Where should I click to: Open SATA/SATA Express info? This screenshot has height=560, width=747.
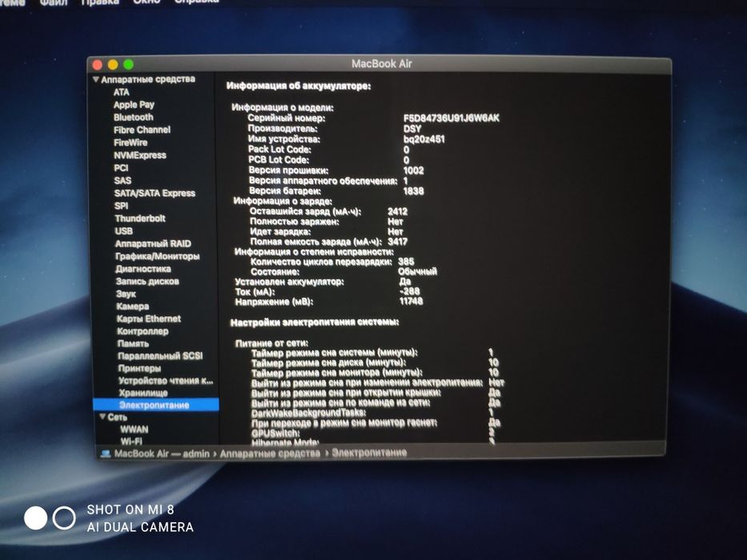[155, 193]
